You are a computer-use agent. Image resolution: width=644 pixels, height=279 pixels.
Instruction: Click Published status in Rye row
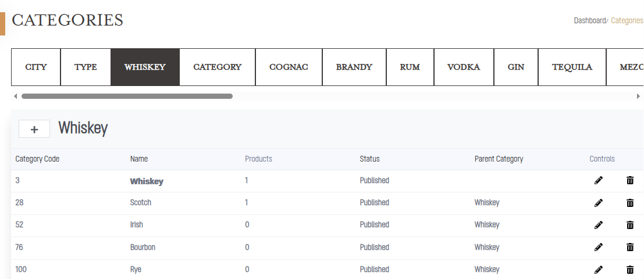pos(374,270)
